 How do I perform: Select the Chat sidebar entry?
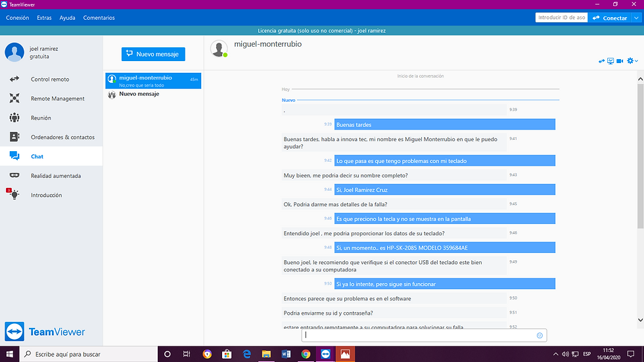[51, 156]
